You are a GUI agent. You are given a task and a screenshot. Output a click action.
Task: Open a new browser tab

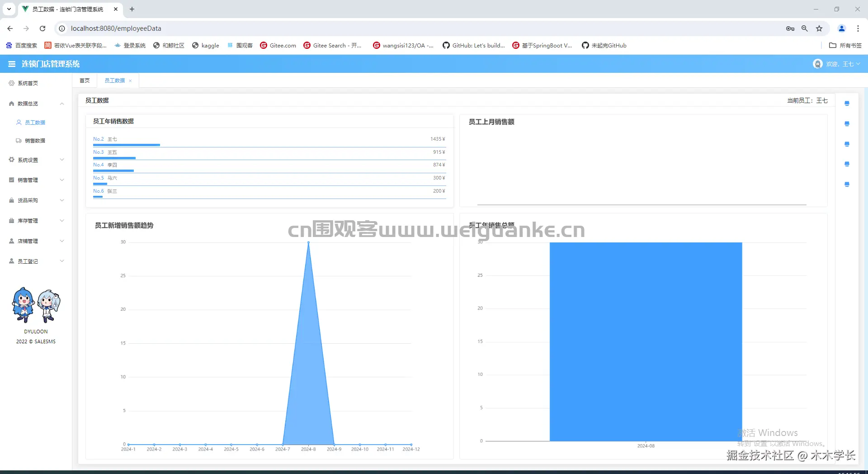[132, 9]
